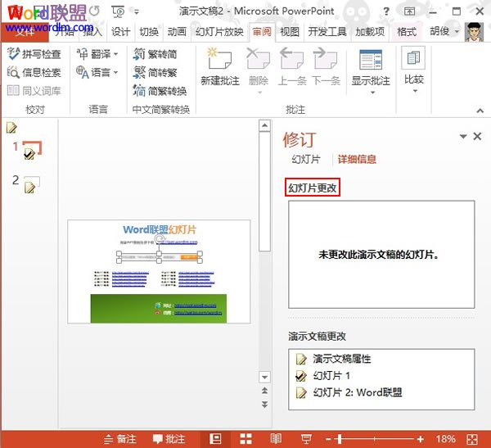Go to previous slide double-arrow button
491x448 pixels.
(264, 391)
